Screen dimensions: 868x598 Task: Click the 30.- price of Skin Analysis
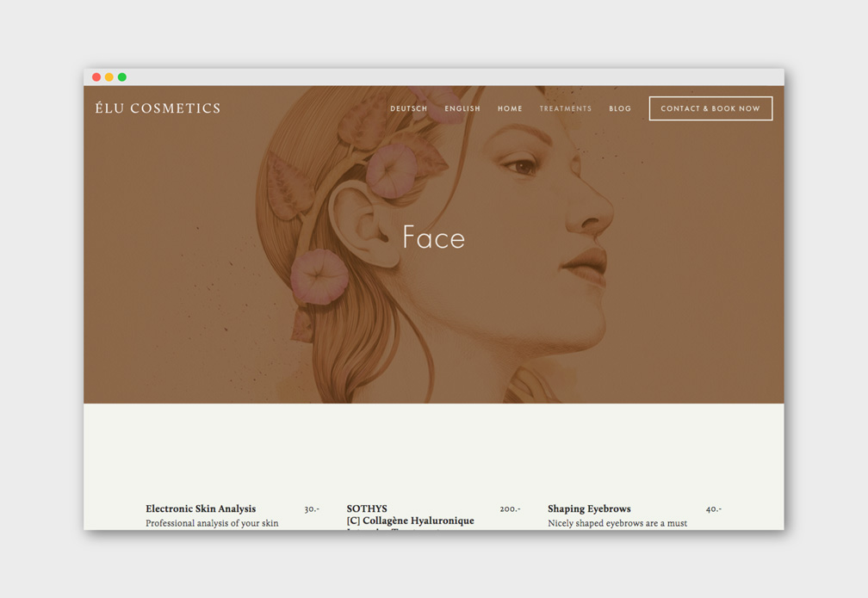312,509
